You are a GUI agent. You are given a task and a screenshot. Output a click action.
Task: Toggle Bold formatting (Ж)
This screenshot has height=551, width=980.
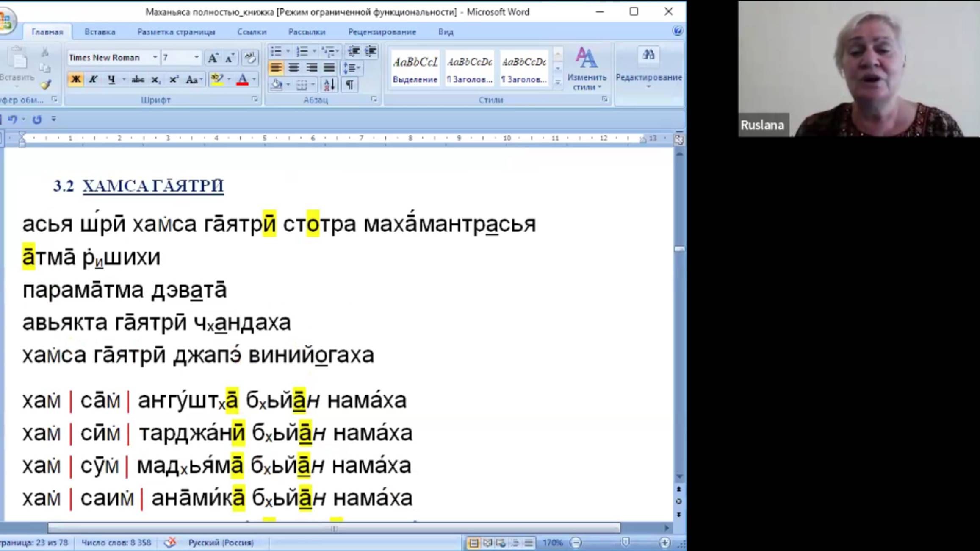pos(76,79)
